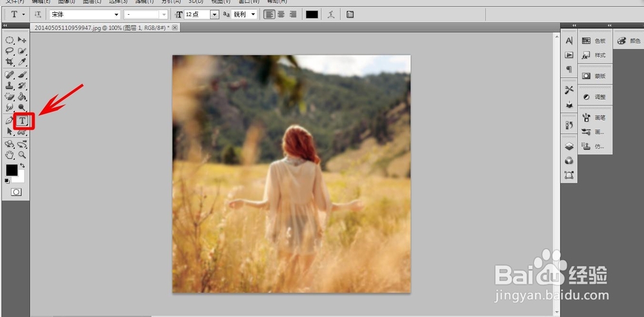Screen dimensions: 644x317
Task: Open the Character panel icon (A|)
Action: (x=569, y=41)
